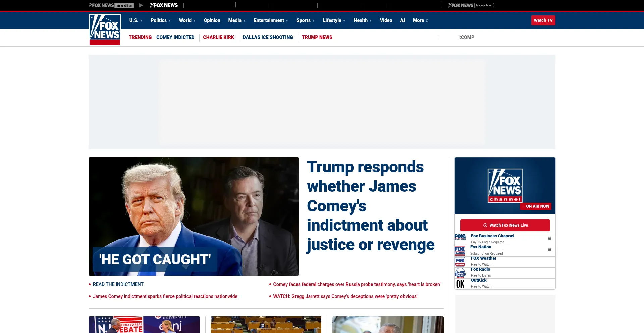Viewport: 644px width, 333px height.
Task: Open the Trump responds Comey indictment headline
Action: click(371, 206)
